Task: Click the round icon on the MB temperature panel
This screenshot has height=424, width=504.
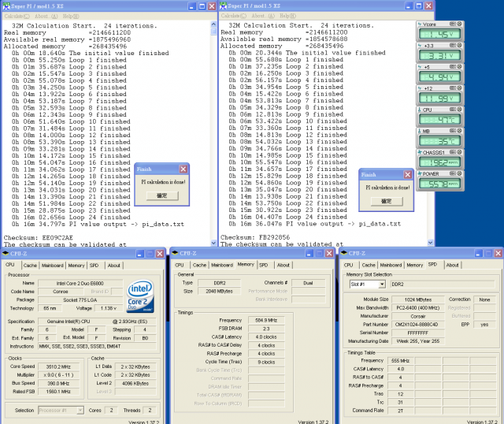Action: tap(459, 131)
